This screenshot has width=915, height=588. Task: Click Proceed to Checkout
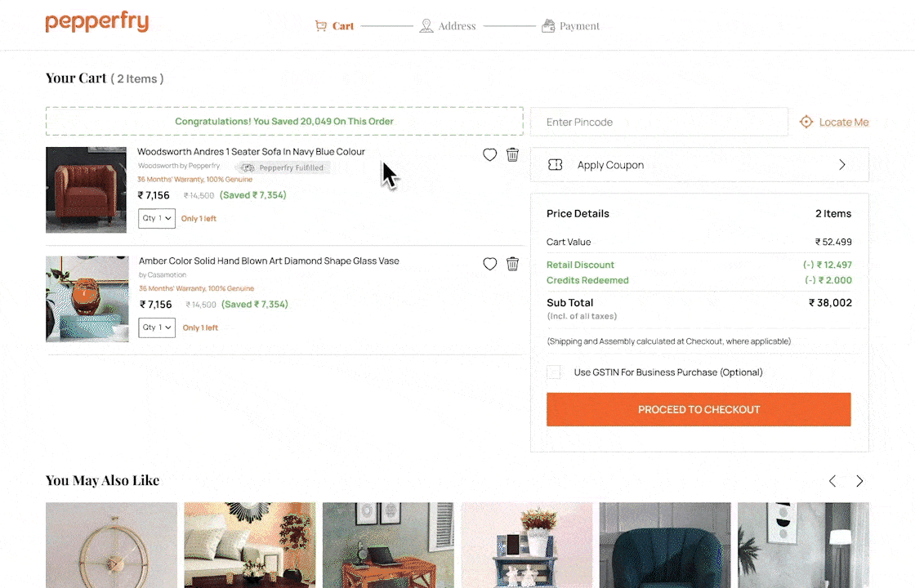coord(699,409)
